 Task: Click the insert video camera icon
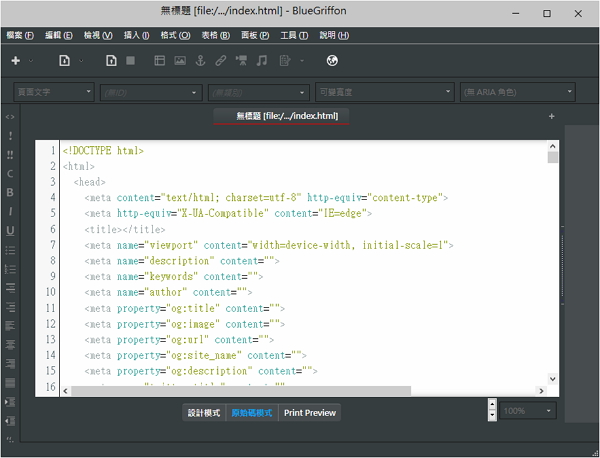click(x=241, y=60)
